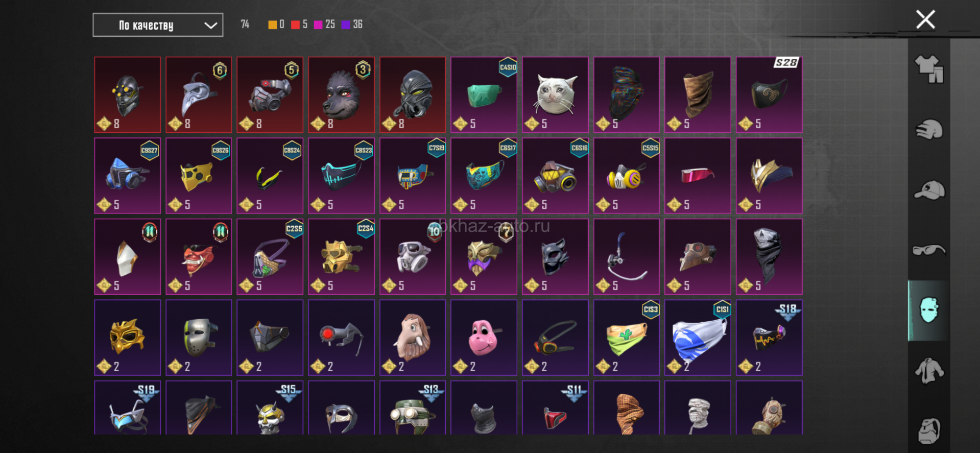The width and height of the screenshot is (980, 453).
Task: Open the jacket category icon
Action: (929, 371)
